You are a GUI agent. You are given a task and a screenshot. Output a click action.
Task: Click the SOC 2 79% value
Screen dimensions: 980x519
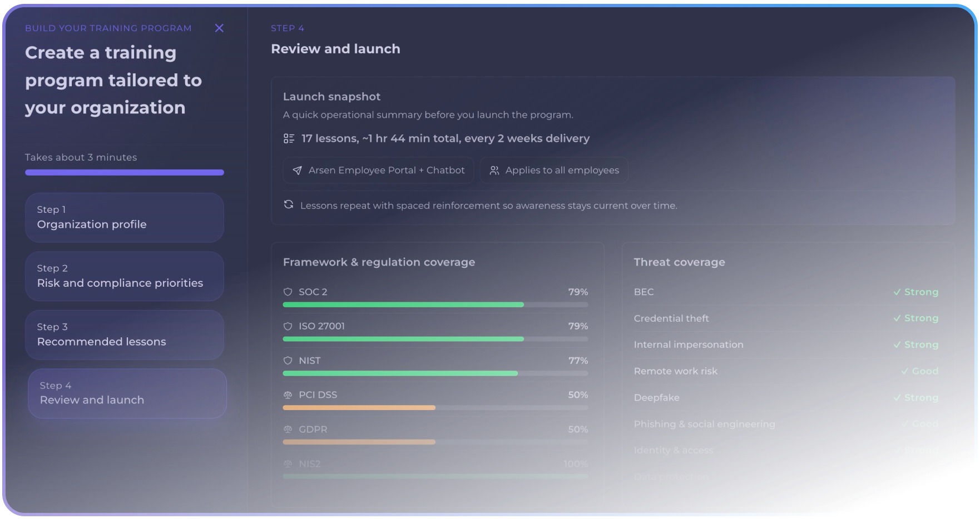click(578, 292)
